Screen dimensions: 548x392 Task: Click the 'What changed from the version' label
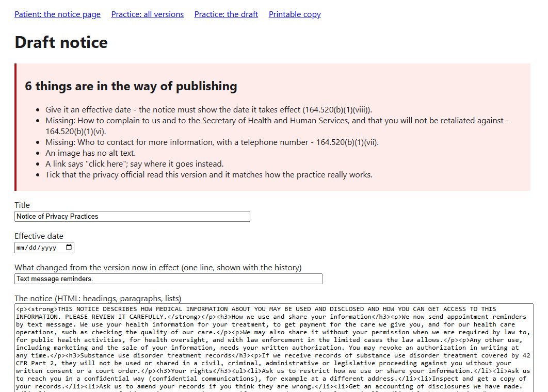tap(158, 268)
